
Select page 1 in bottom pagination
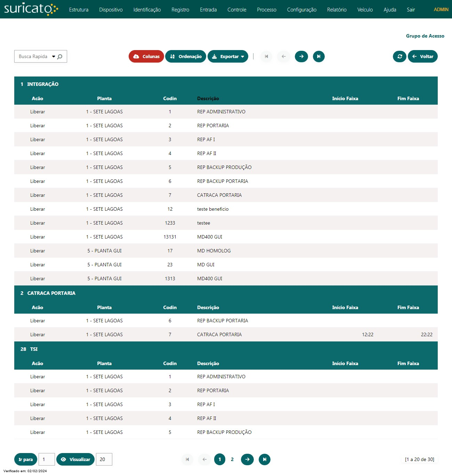coord(220,459)
